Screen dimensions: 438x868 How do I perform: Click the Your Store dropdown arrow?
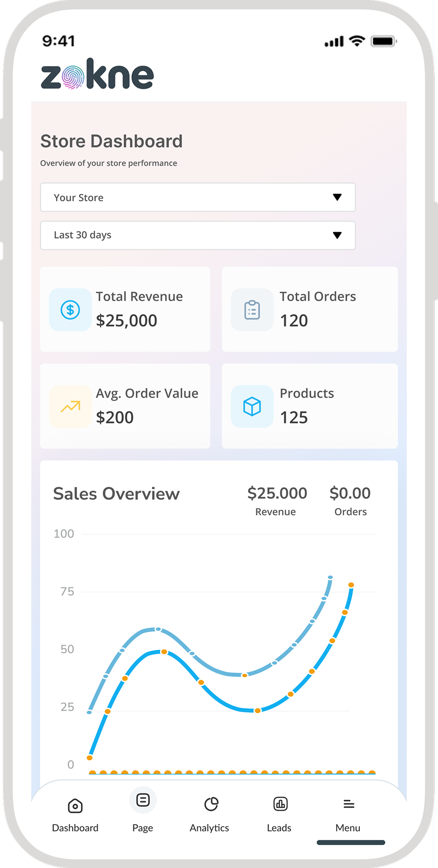(x=337, y=197)
